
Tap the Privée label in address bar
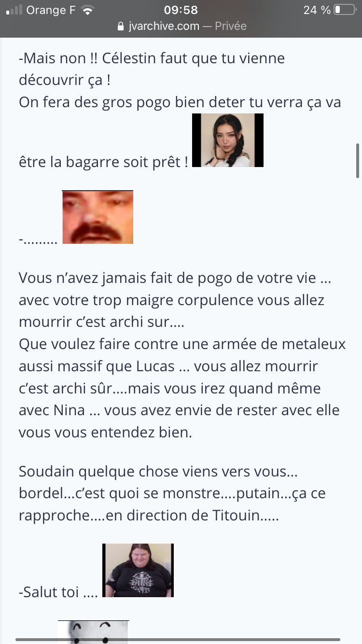click(x=231, y=26)
